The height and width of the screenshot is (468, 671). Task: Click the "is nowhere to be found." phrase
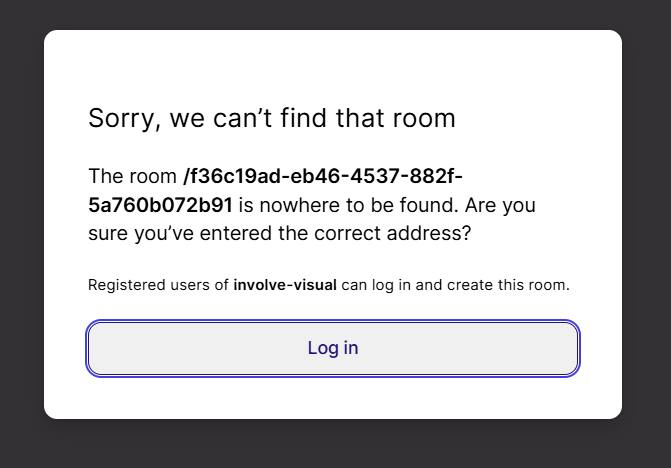pyautogui.click(x=349, y=205)
